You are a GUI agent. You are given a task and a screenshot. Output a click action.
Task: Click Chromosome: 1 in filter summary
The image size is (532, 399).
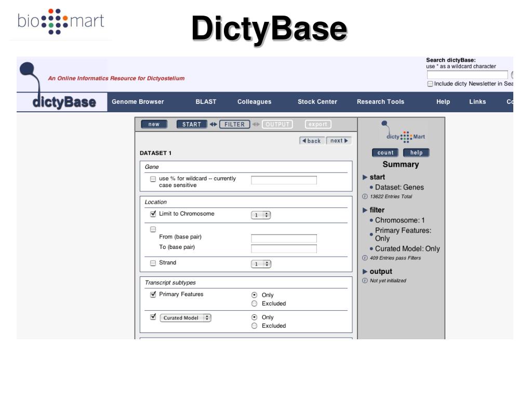(400, 220)
